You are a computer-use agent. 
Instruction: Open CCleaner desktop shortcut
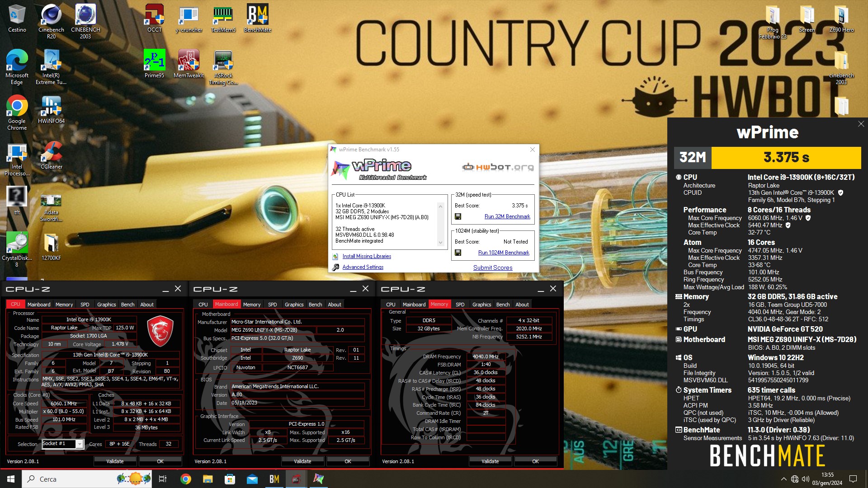tap(51, 155)
